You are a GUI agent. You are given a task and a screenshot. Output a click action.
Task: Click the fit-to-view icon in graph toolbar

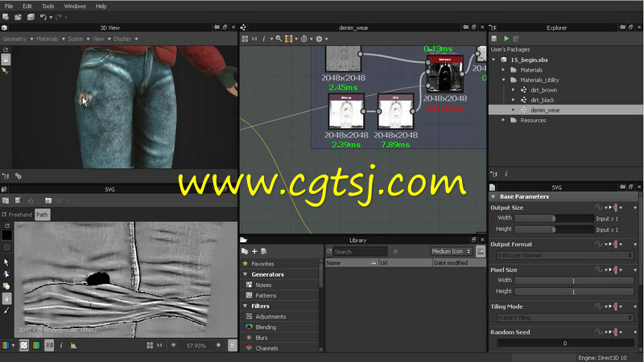pyautogui.click(x=245, y=39)
